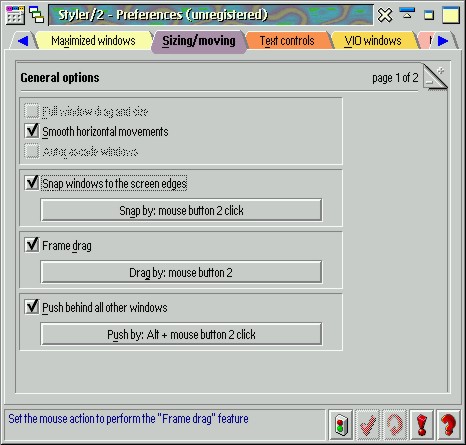Disable the Frame drag checkbox

click(x=32, y=245)
